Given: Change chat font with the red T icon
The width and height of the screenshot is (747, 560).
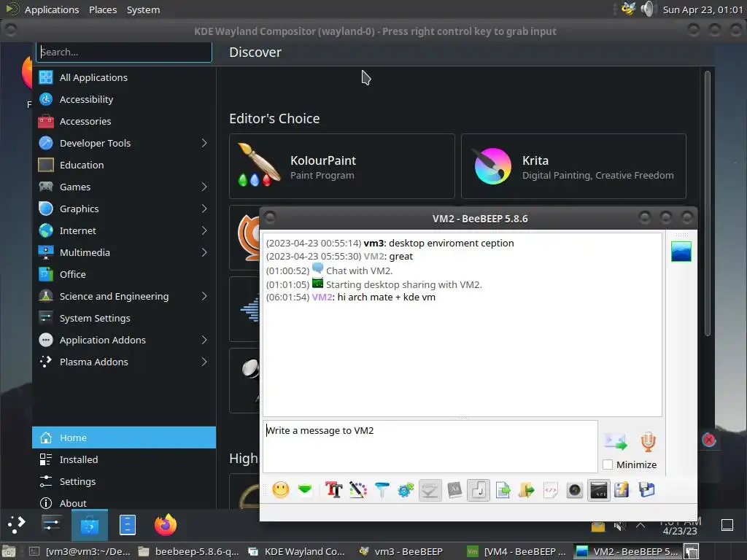Looking at the screenshot, I should point(334,489).
